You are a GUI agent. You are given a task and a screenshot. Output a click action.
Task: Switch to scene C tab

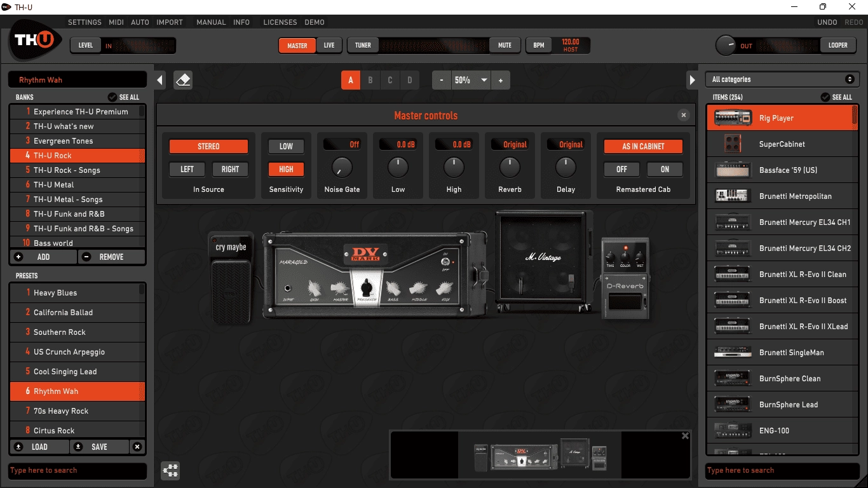click(x=390, y=80)
